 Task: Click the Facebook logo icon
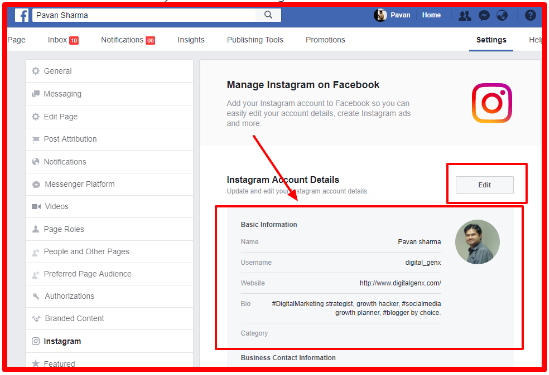point(21,15)
